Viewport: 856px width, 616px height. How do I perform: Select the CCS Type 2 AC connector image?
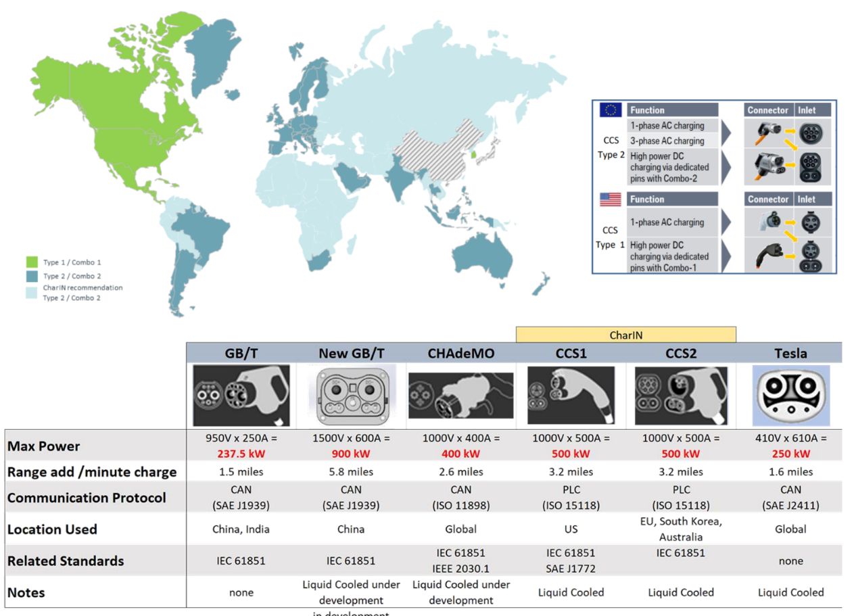click(x=767, y=133)
